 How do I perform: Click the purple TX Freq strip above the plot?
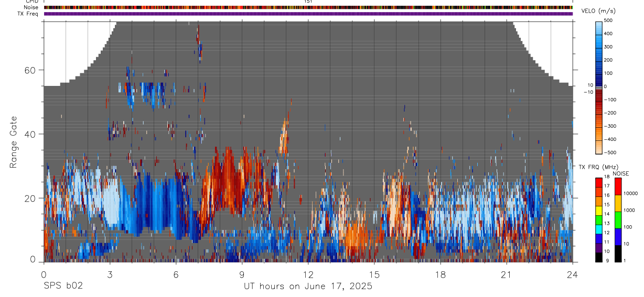308,14
